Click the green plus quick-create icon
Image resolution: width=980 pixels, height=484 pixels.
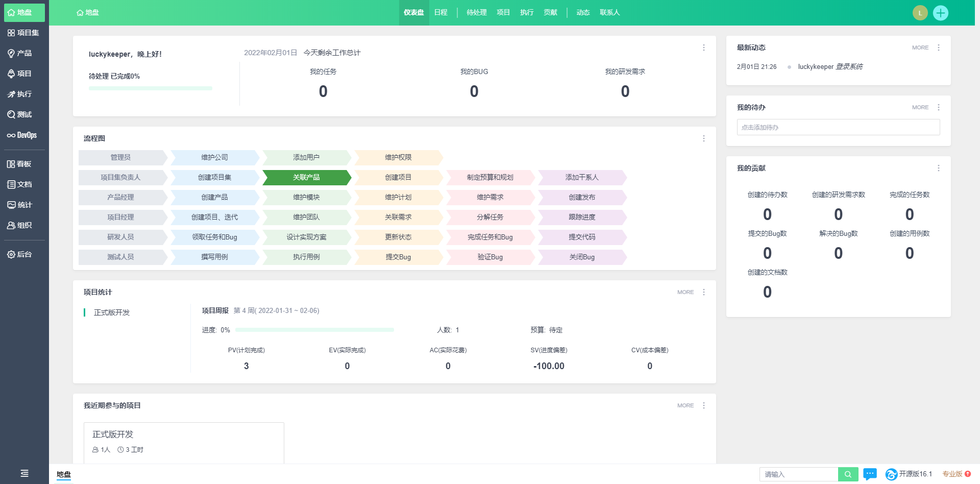tap(940, 13)
